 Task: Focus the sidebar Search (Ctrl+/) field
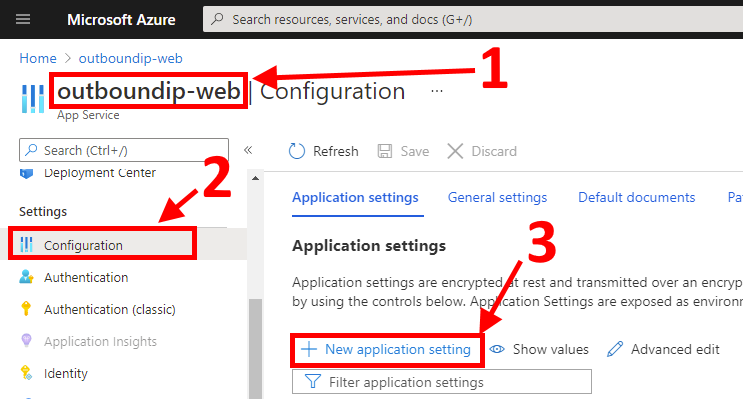pyautogui.click(x=124, y=150)
